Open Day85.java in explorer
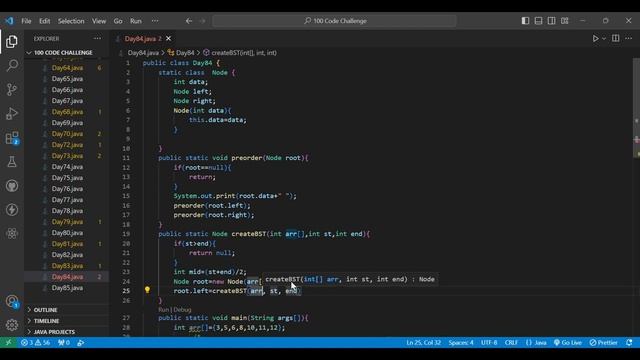This screenshot has width=640, height=360. [x=67, y=288]
